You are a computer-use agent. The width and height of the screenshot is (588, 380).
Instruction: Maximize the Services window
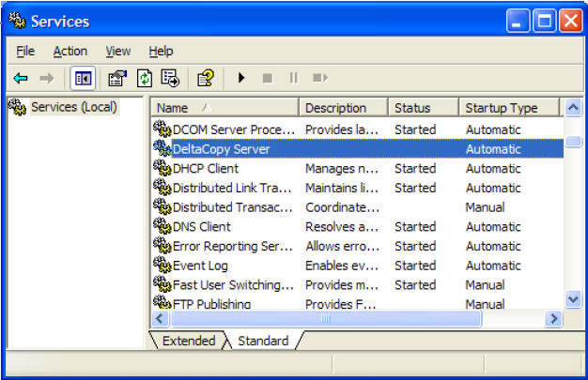tap(544, 21)
